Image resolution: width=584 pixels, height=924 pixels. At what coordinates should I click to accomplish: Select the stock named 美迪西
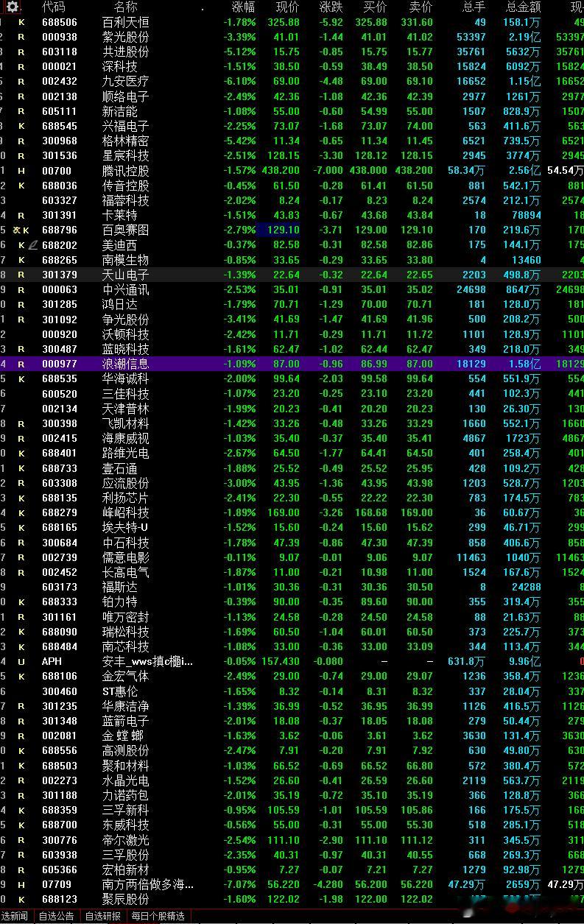119,245
